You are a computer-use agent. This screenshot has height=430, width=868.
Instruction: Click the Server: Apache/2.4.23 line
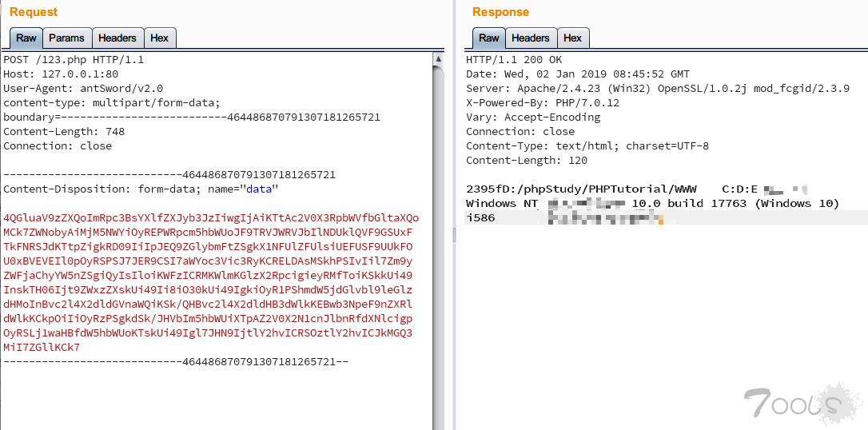pos(658,89)
